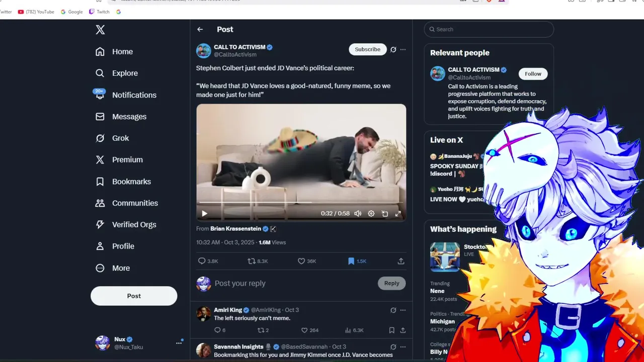Open Profile in sidebar

coord(115,246)
